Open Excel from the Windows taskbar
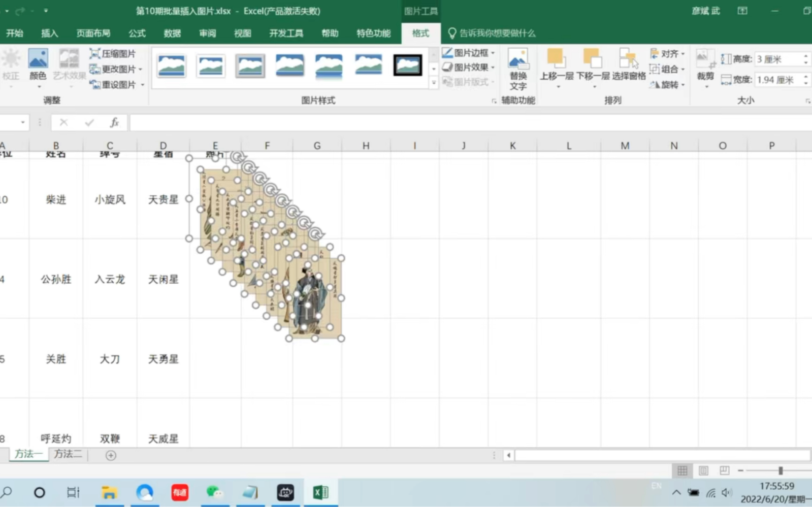 [320, 492]
